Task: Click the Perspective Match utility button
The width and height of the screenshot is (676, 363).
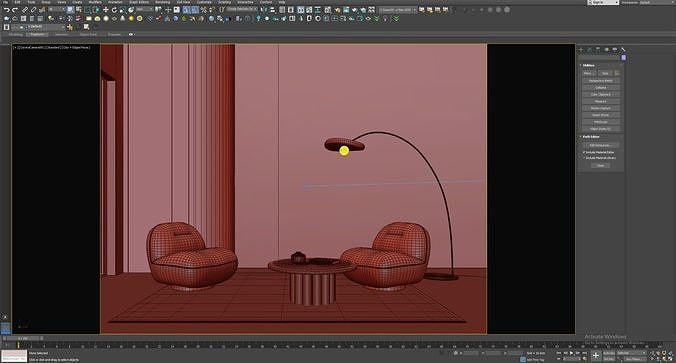Action: pyautogui.click(x=601, y=81)
